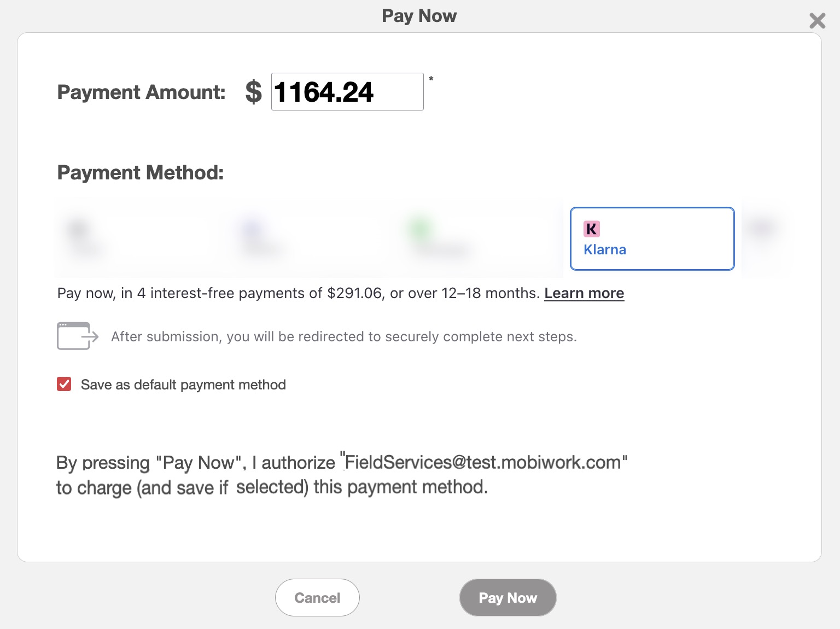Select the Klarna payment method tab
Screen dimensions: 840x629
pos(652,239)
